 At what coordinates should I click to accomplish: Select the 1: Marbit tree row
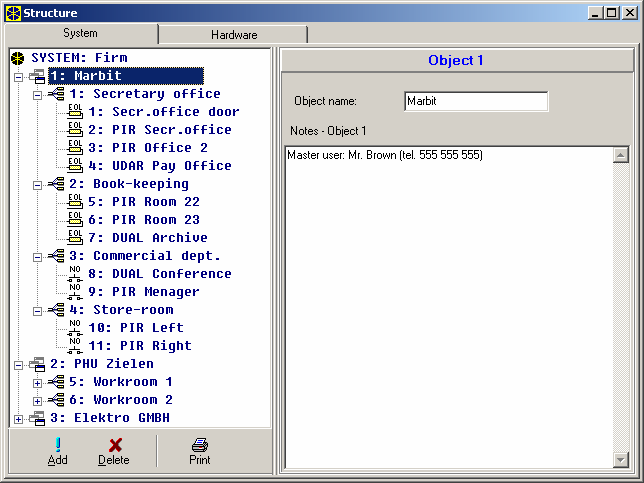tap(126, 76)
